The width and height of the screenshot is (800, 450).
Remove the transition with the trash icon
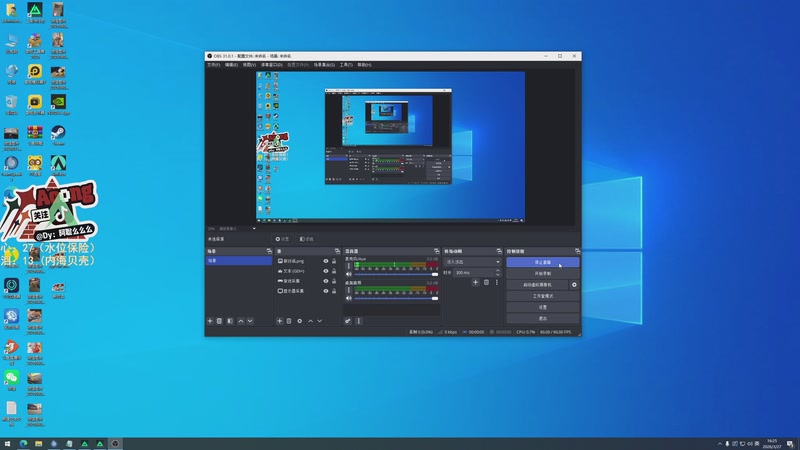click(x=486, y=282)
